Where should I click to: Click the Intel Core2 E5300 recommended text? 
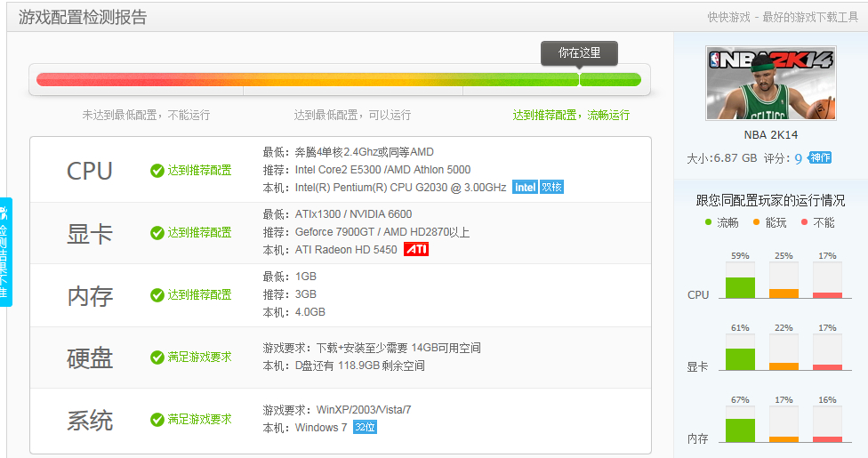point(382,170)
